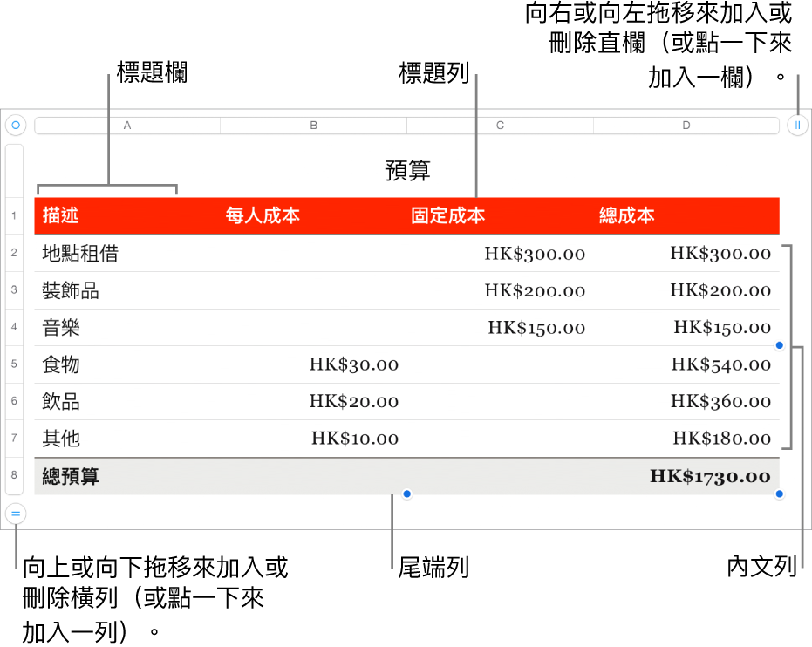Select column A header
This screenshot has height=647, width=812.
pyautogui.click(x=127, y=126)
